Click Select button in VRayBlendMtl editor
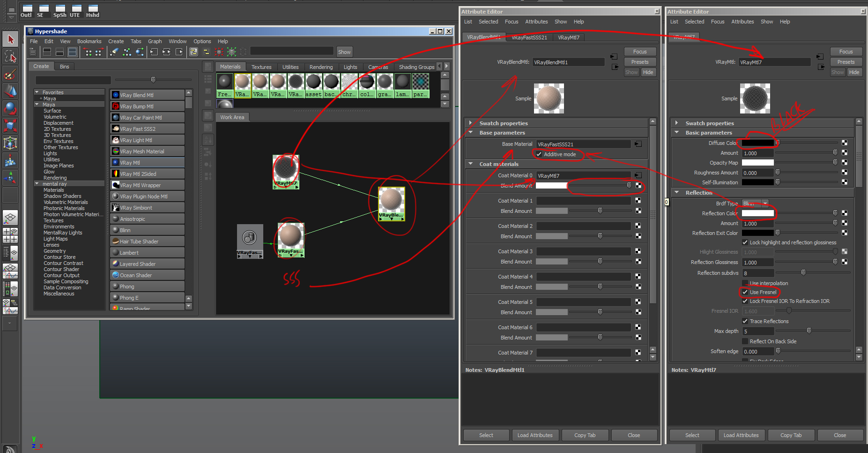This screenshot has height=453, width=868. point(486,435)
